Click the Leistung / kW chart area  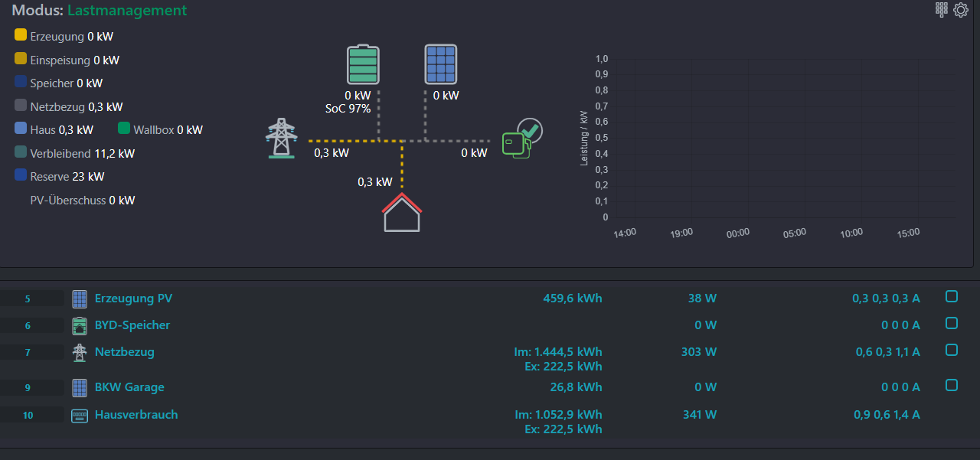pos(786,139)
